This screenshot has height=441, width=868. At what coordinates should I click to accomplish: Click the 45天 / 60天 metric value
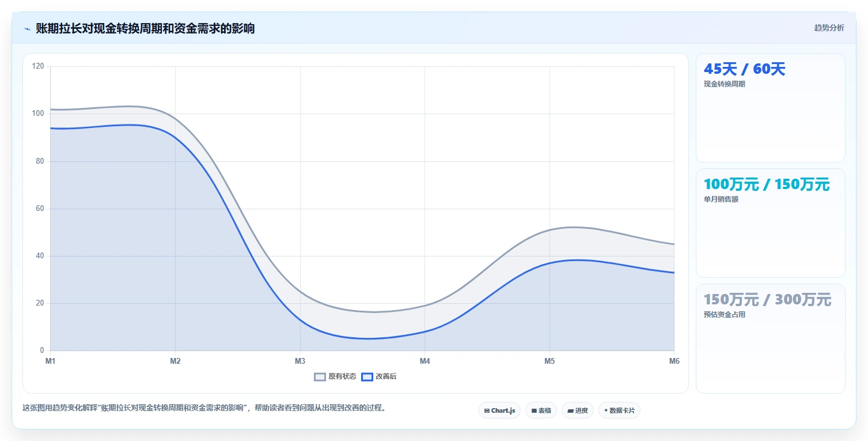coord(744,69)
